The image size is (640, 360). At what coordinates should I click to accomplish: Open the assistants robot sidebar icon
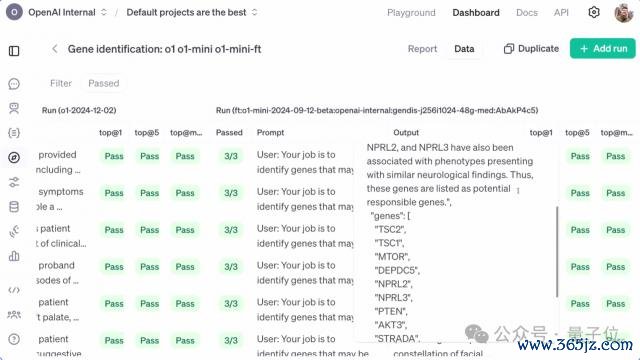point(14,108)
